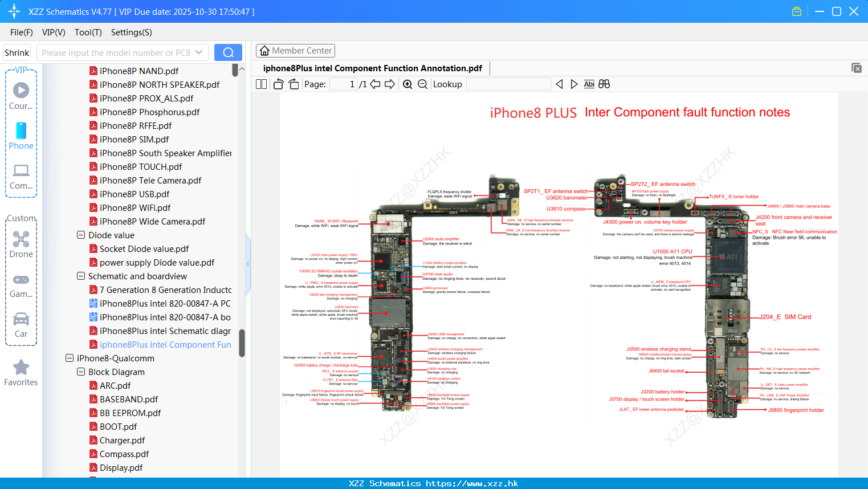Click the XZZ Schematics logo icon
Viewport: 868px width, 489px height.
tap(14, 11)
